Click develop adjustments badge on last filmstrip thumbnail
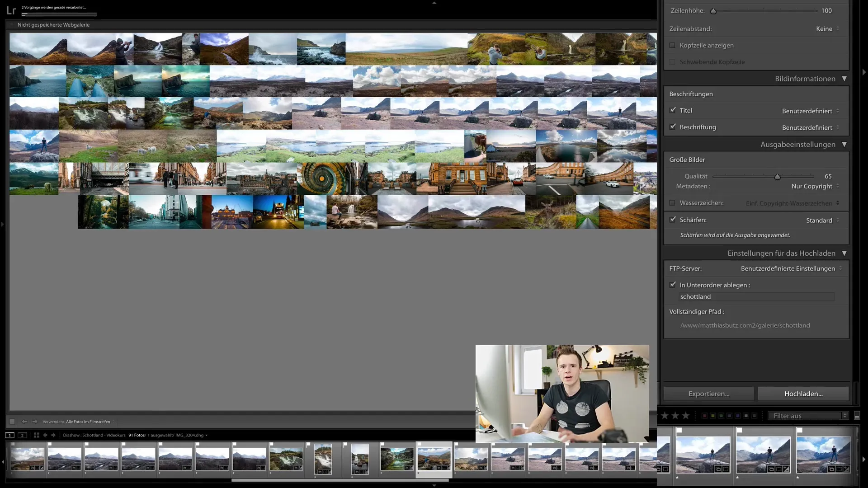Image resolution: width=868 pixels, height=488 pixels. [846, 469]
